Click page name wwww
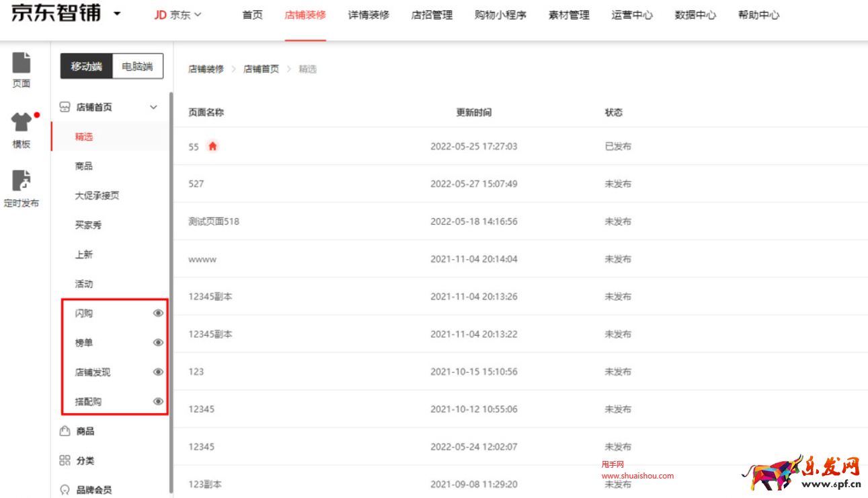The height and width of the screenshot is (498, 868). pyautogui.click(x=202, y=259)
